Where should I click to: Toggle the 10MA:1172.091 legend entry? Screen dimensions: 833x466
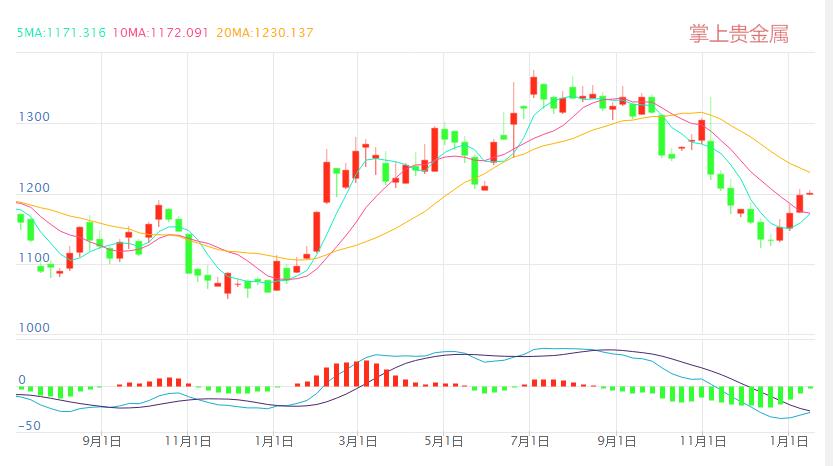click(161, 33)
